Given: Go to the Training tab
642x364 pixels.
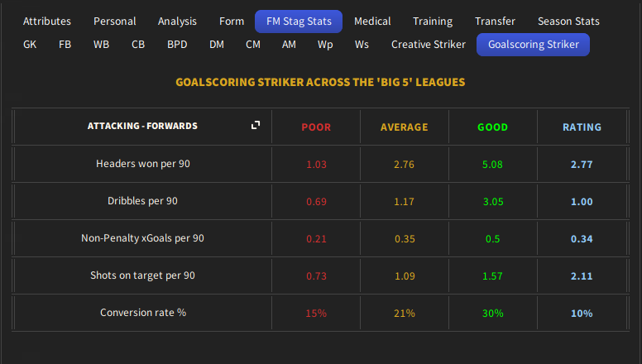Looking at the screenshot, I should coord(433,21).
